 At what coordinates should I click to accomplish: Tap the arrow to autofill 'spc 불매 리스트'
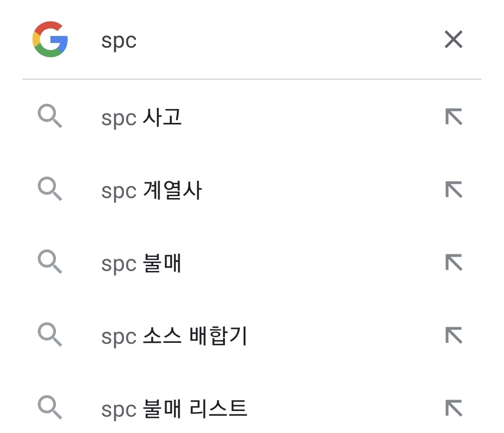[453, 408]
